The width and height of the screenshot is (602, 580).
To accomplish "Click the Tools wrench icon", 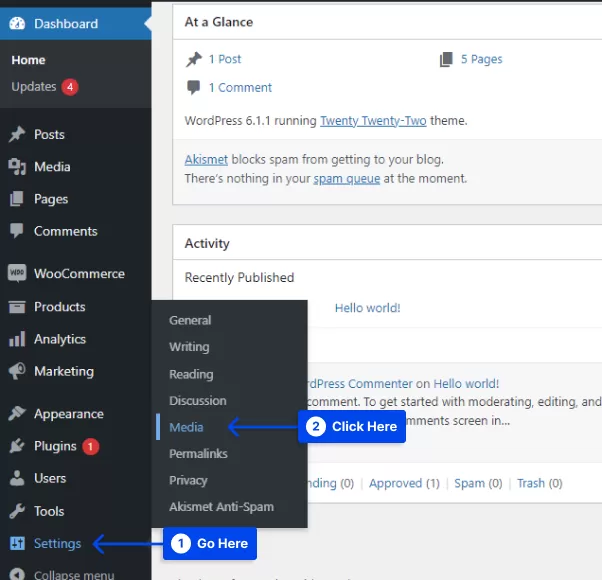I will point(17,511).
